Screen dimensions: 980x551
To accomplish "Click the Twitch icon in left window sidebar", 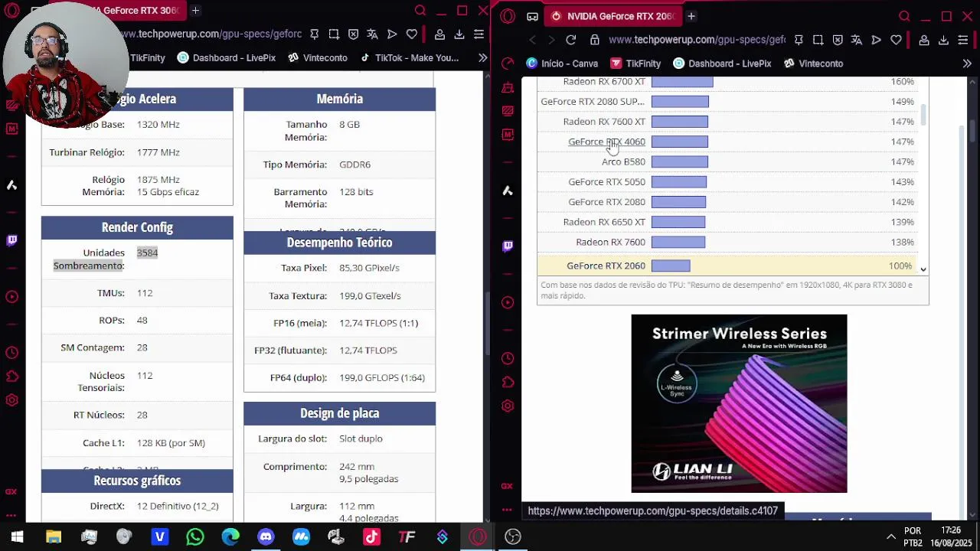I will (x=11, y=240).
